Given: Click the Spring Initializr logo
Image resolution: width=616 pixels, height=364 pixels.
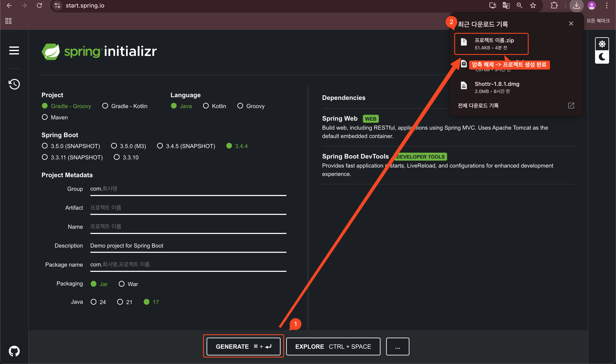Looking at the screenshot, I should (x=99, y=52).
